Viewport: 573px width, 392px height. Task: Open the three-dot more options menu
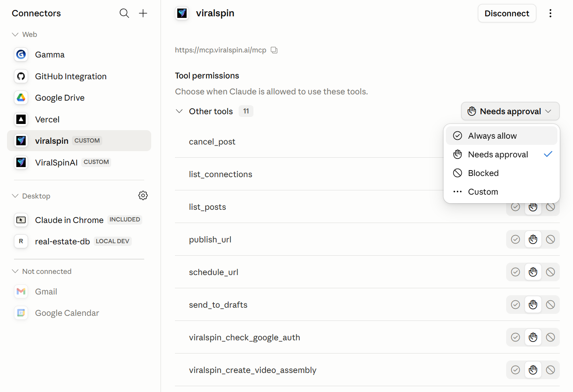[550, 13]
